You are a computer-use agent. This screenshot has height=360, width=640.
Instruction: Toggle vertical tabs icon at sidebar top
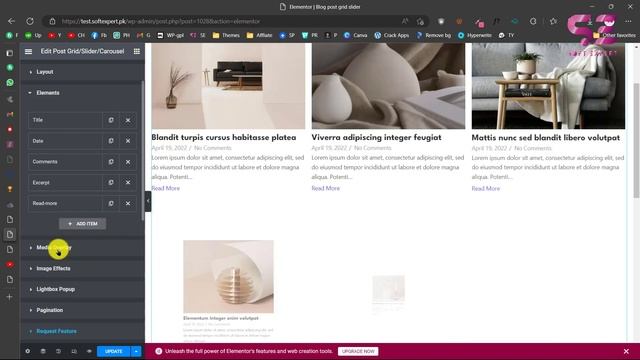pos(10,53)
